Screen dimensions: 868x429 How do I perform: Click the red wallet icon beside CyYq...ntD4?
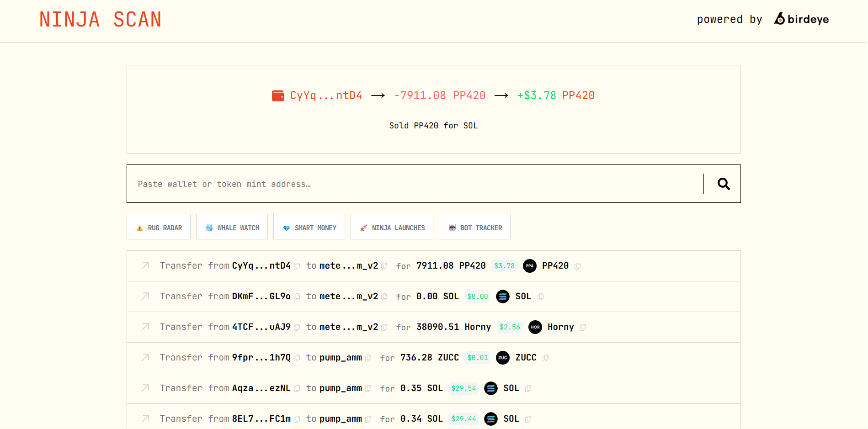(278, 95)
